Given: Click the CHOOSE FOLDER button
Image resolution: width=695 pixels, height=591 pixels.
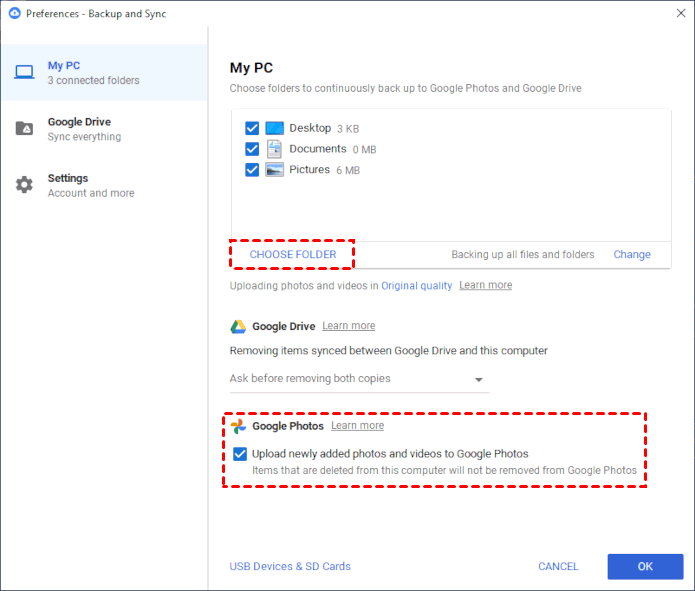Looking at the screenshot, I should click(x=292, y=255).
